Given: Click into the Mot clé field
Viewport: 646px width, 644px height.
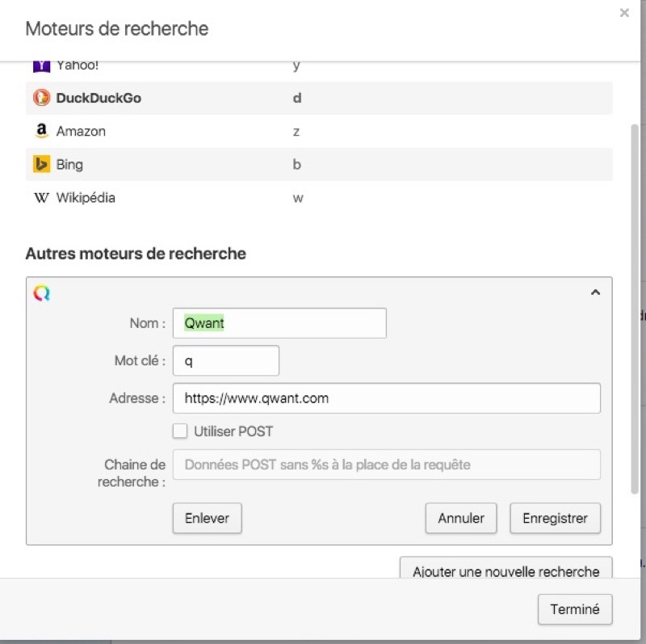Looking at the screenshot, I should tap(226, 361).
